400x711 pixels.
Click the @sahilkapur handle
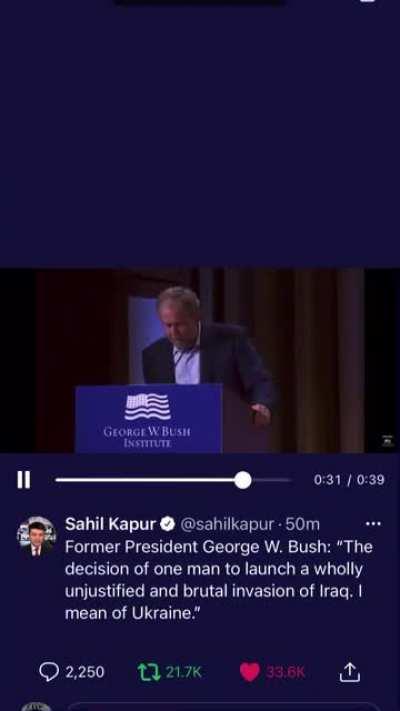pyautogui.click(x=228, y=525)
